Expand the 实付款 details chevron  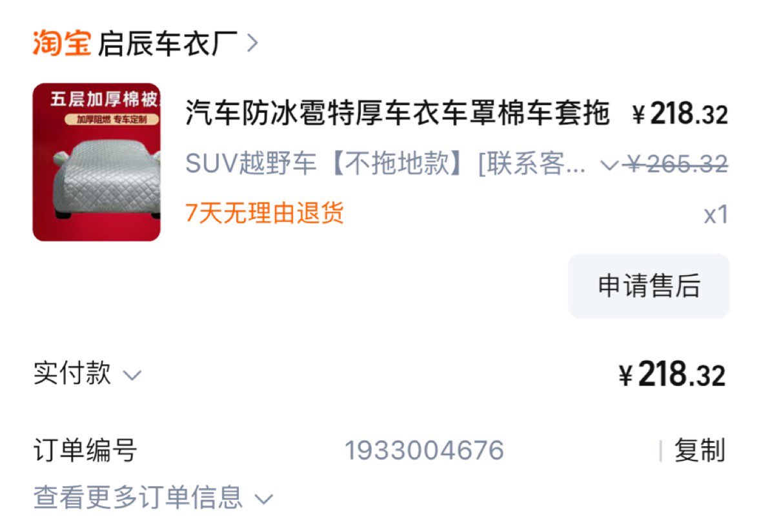[132, 375]
